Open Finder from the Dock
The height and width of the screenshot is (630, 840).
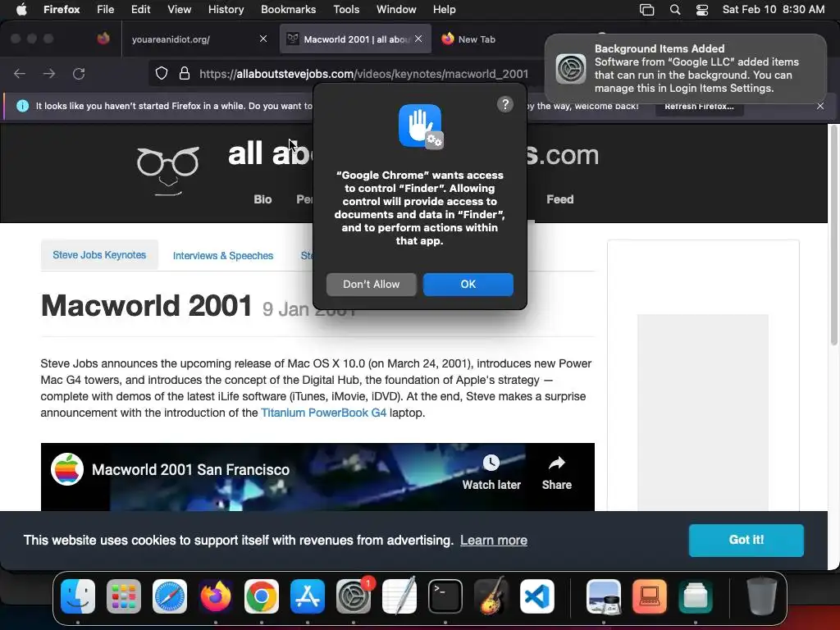coord(78,596)
